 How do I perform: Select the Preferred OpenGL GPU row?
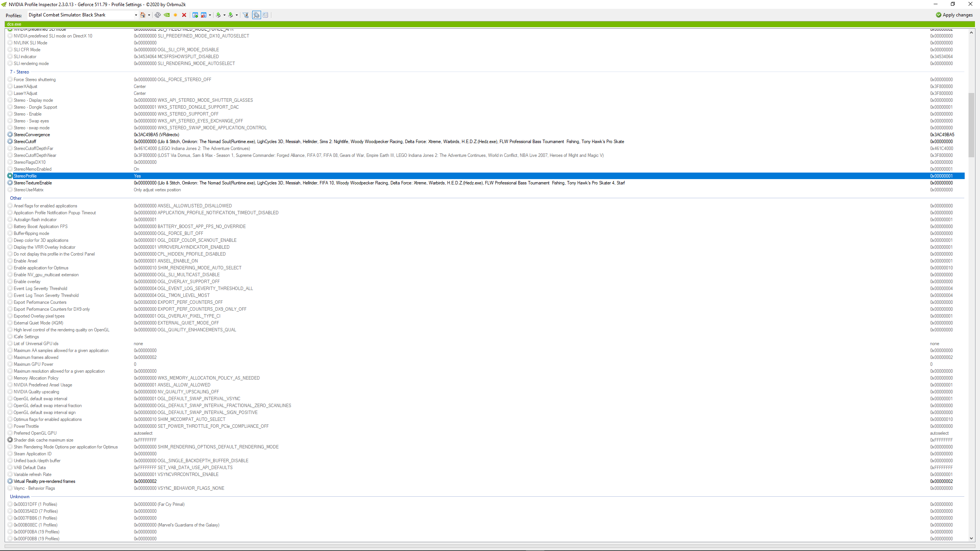pyautogui.click(x=485, y=433)
